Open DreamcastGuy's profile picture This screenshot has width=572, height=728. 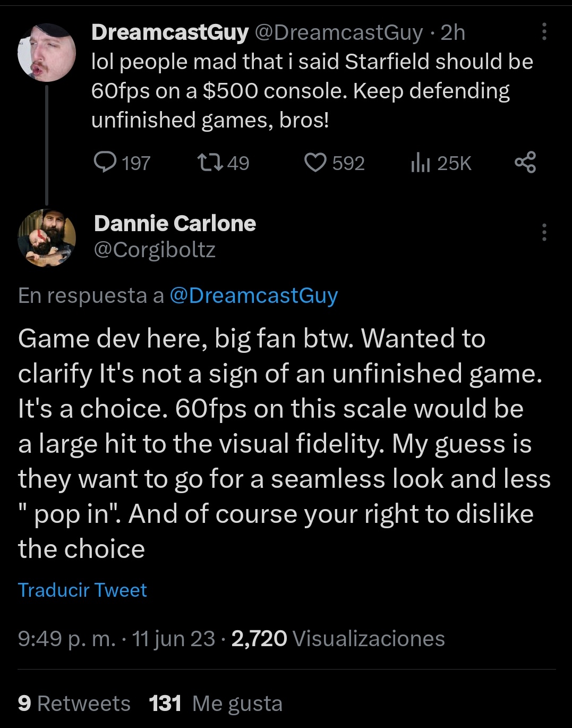point(47,53)
